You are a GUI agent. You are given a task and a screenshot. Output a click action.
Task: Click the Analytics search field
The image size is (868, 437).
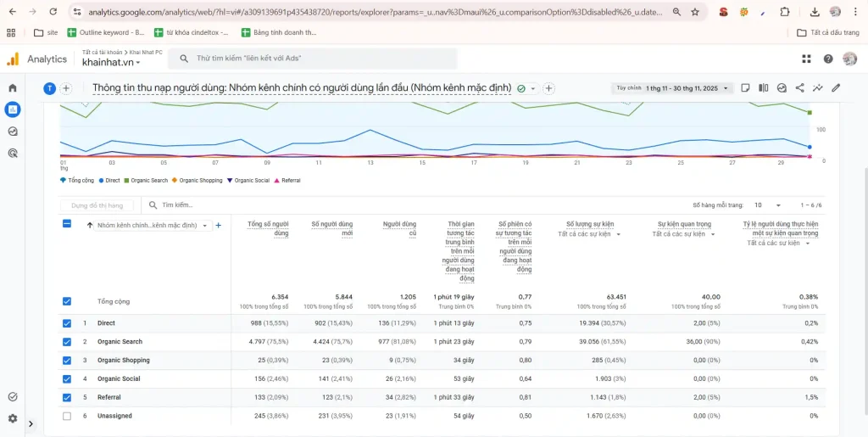313,59
